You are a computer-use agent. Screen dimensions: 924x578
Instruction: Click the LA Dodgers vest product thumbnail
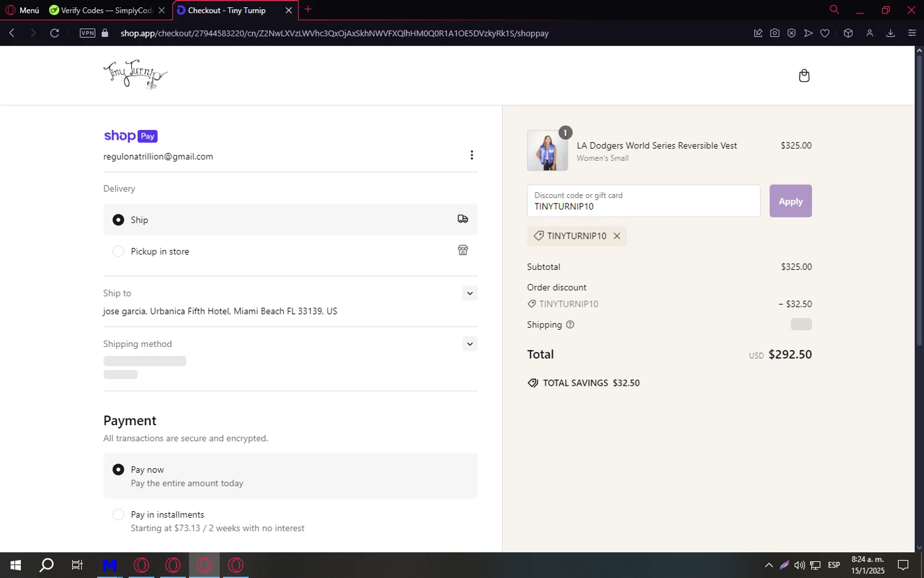(x=547, y=150)
